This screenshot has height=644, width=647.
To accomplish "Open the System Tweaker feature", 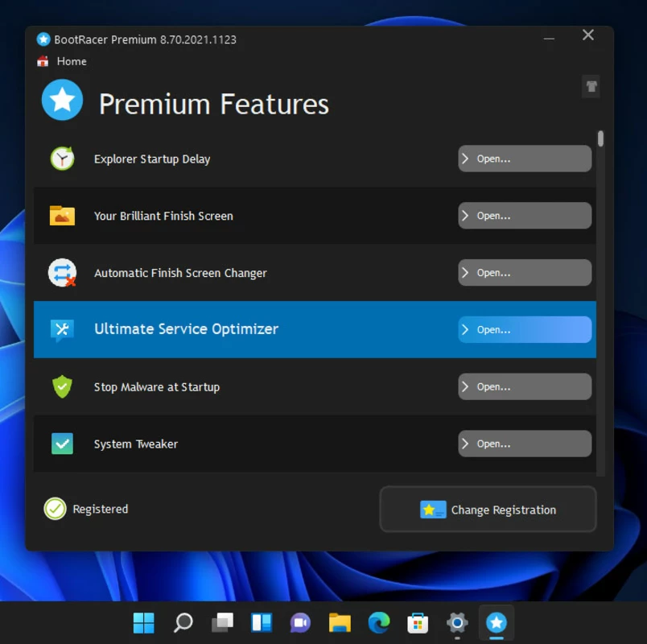I will (x=525, y=444).
